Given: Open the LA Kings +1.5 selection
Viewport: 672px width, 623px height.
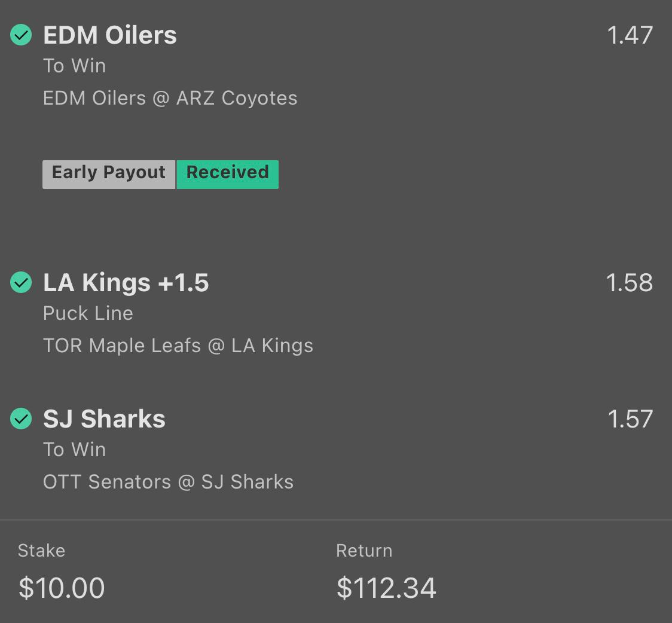Looking at the screenshot, I should point(126,282).
